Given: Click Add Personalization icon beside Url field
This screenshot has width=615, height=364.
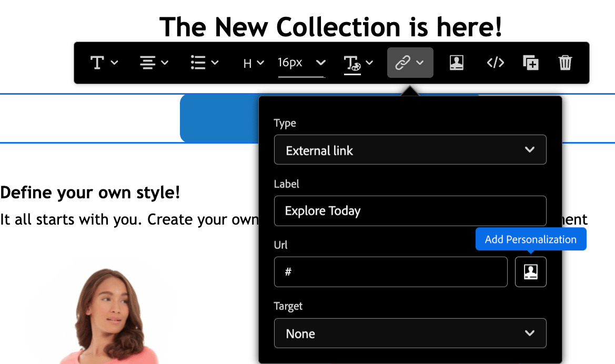Looking at the screenshot, I should tap(530, 271).
